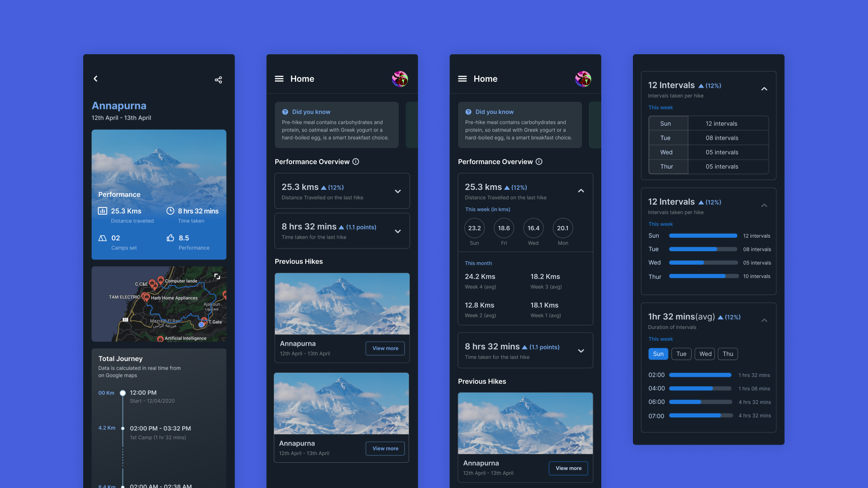Viewport: 868px width, 488px height.
Task: Click View more on first Annapurna hike card
Action: click(385, 348)
